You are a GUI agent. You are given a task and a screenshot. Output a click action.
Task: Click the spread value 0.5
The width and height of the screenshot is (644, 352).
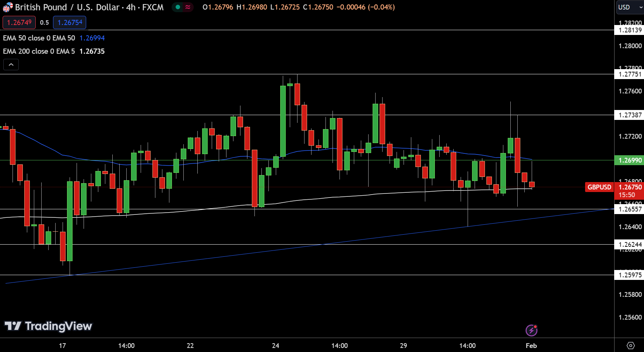click(44, 22)
